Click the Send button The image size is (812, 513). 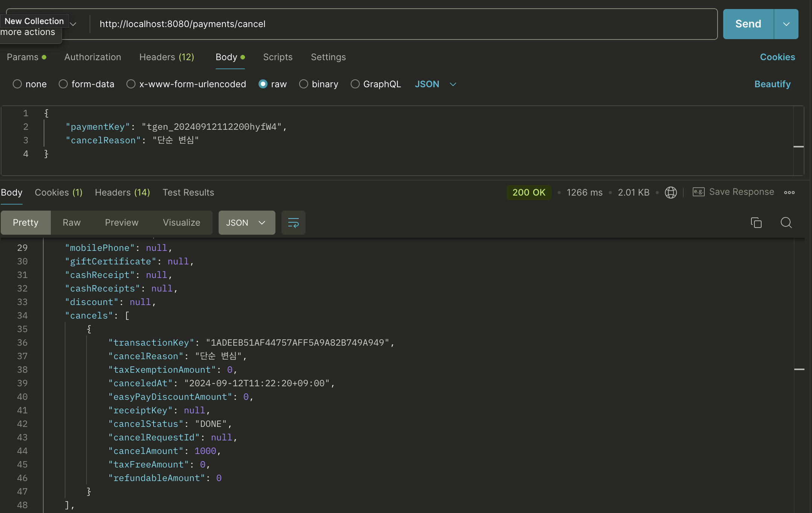point(748,24)
